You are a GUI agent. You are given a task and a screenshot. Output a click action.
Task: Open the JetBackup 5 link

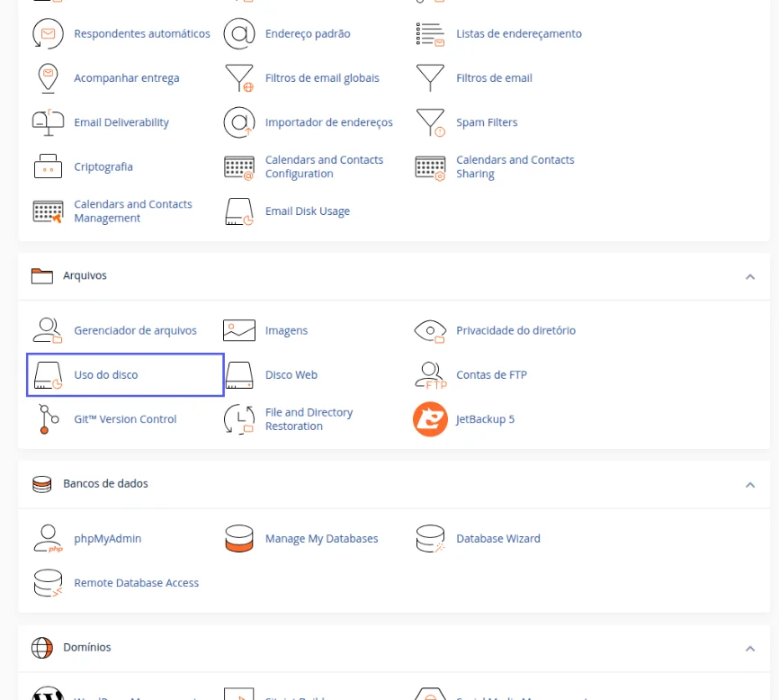pyautogui.click(x=485, y=419)
